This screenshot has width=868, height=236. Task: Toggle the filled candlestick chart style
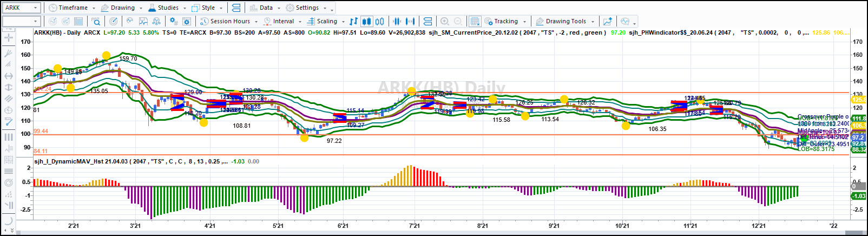tap(366, 21)
